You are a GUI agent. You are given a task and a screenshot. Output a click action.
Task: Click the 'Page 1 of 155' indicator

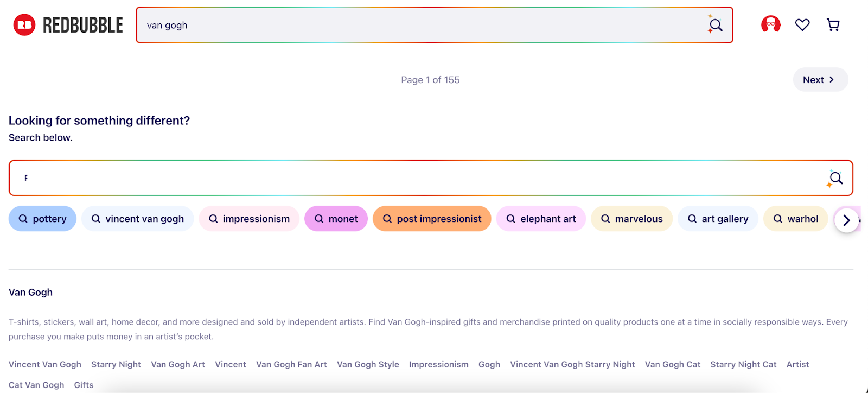click(430, 80)
